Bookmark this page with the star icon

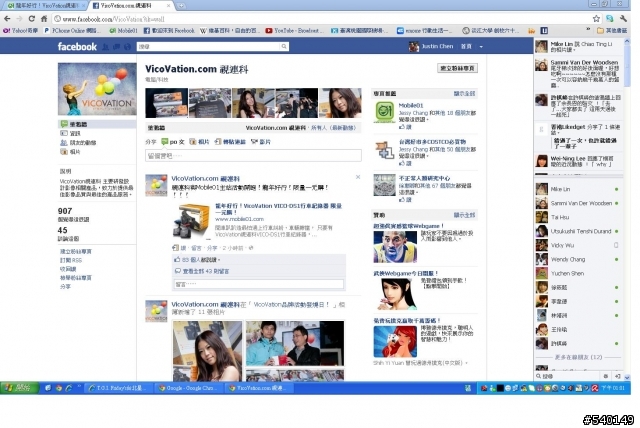tap(596, 19)
